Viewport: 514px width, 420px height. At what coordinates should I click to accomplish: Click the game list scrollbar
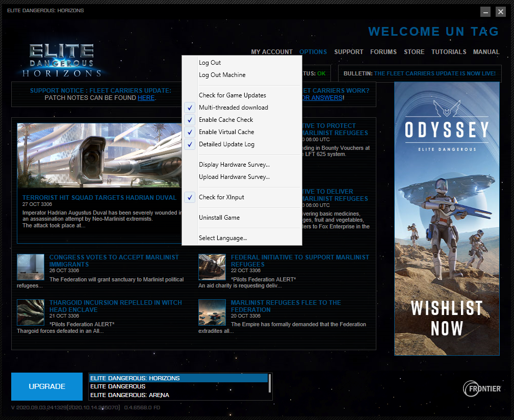click(270, 383)
